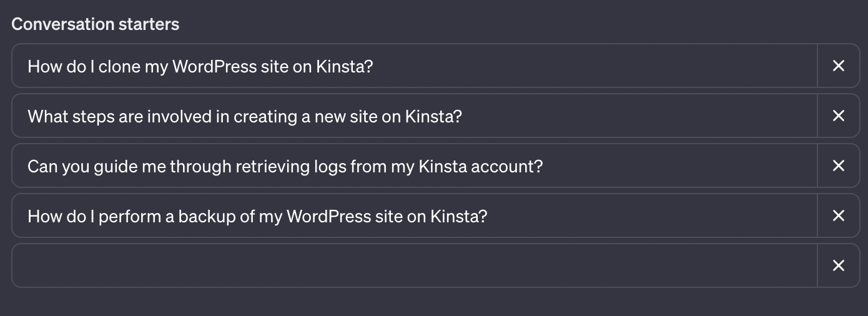Click the X next to the backup question
This screenshot has height=316, width=868.
tap(838, 215)
